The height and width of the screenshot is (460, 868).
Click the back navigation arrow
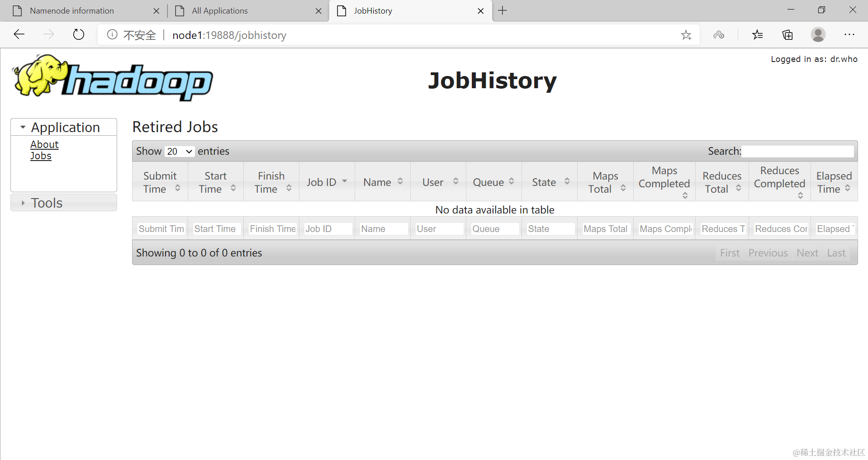19,34
